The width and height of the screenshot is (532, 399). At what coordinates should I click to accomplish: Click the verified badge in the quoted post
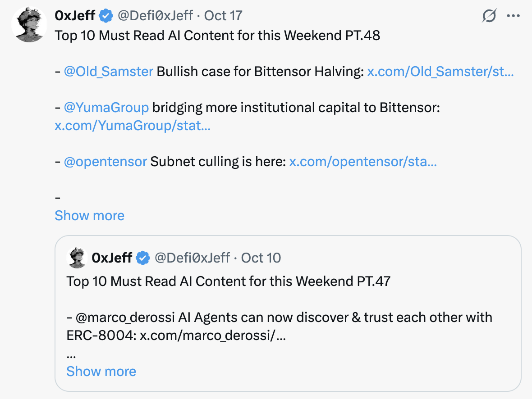[x=143, y=258]
